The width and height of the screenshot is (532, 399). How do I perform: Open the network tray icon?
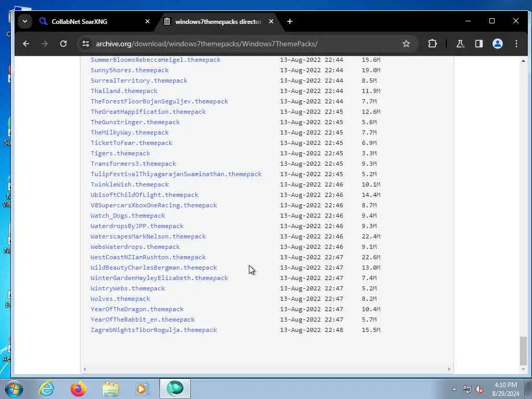pos(467,390)
